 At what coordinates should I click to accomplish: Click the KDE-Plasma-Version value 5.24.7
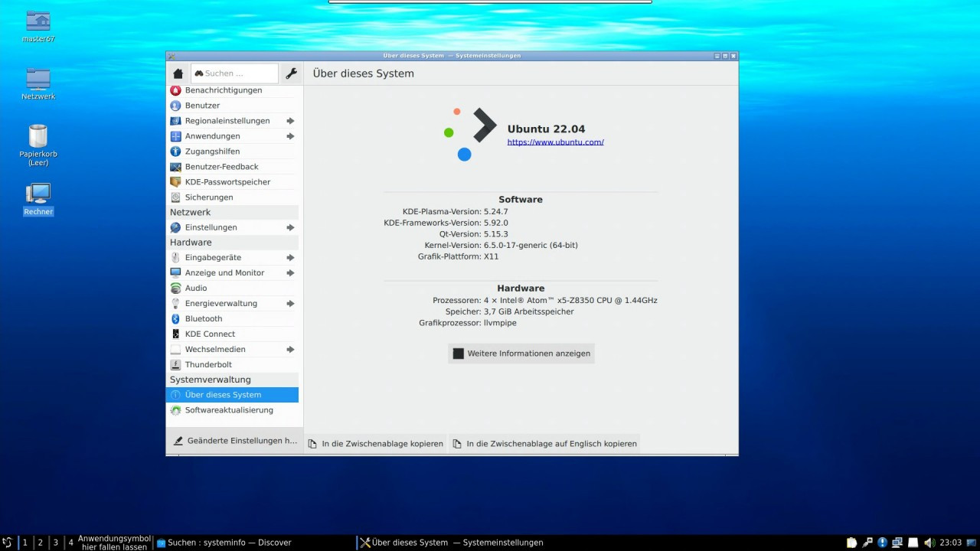point(496,212)
